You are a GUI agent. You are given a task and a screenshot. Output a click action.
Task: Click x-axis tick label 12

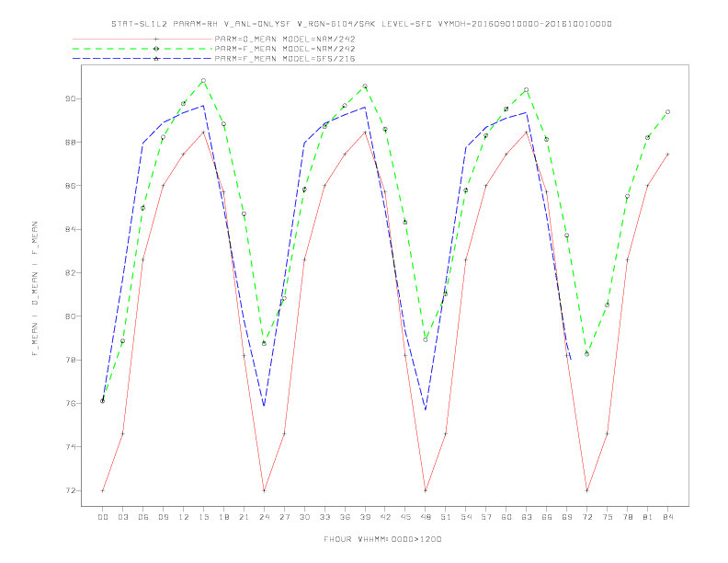[x=184, y=517]
